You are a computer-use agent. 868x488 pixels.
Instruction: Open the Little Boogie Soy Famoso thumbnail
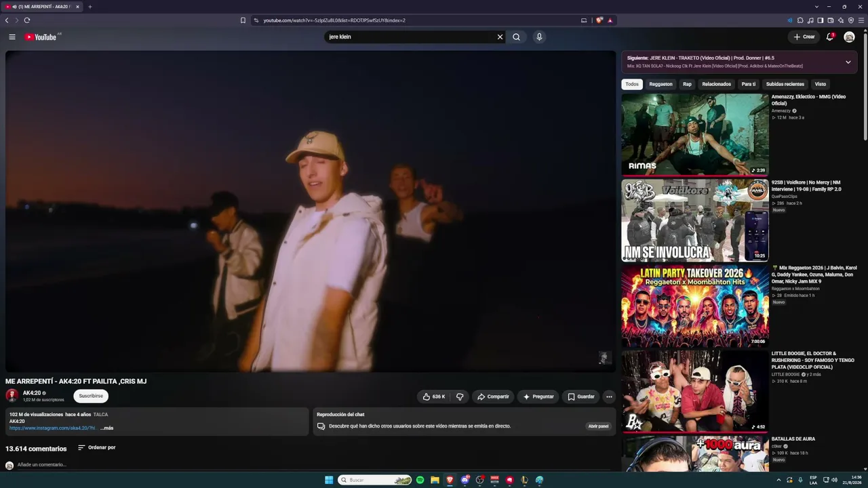695,391
